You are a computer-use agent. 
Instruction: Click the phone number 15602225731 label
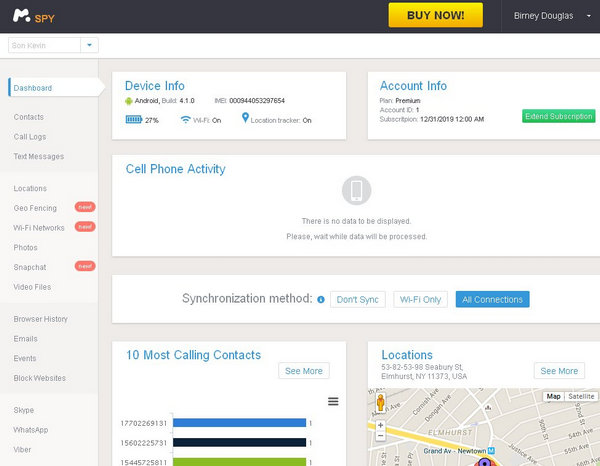[x=143, y=443]
